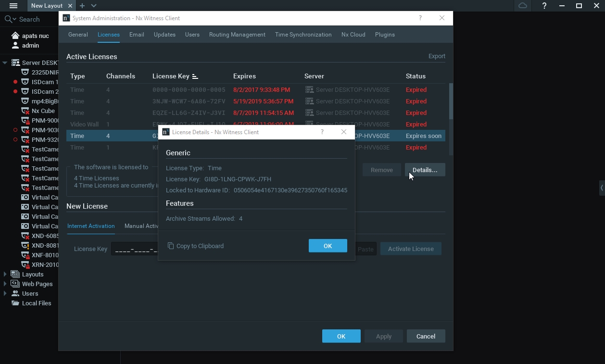
Task: Select license row EQZE-LL6G-Z4IV-J3VI
Action: pos(256,113)
